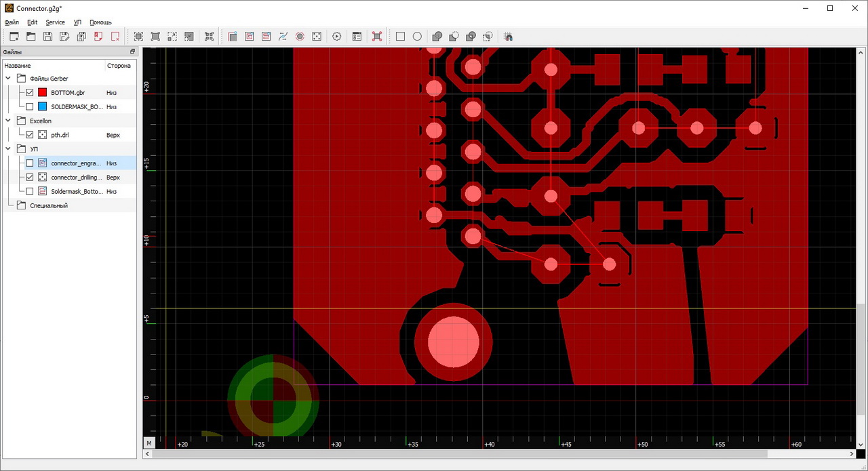Toggle the snap-to-grid magnet icon
Viewport: 868px width, 471px height.
point(509,37)
